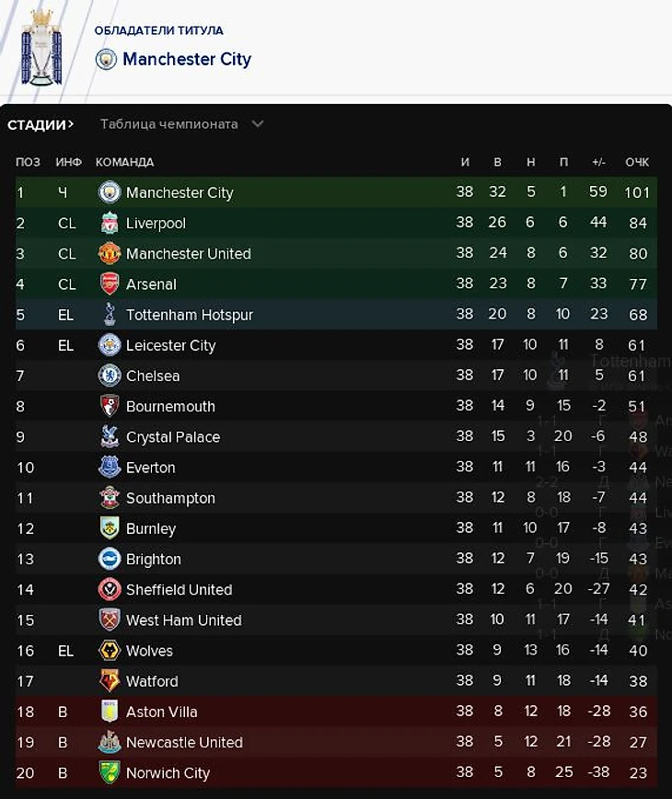
Task: Sort by the КОМАНДА column header
Action: pos(124,162)
